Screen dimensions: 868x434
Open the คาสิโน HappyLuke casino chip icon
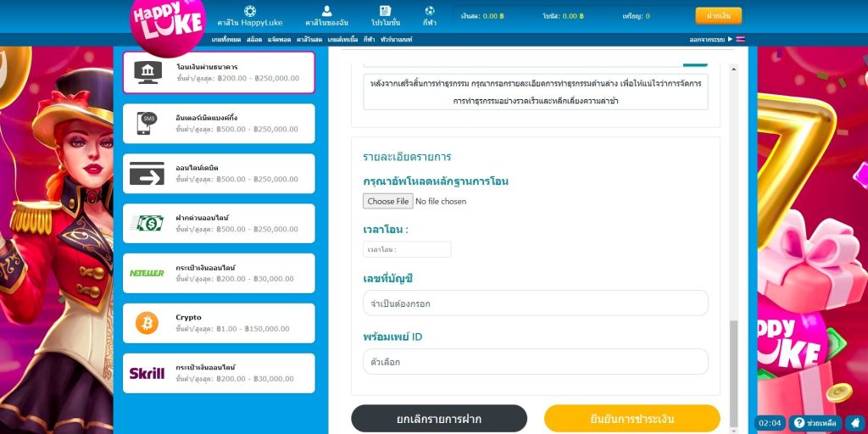[x=250, y=11]
